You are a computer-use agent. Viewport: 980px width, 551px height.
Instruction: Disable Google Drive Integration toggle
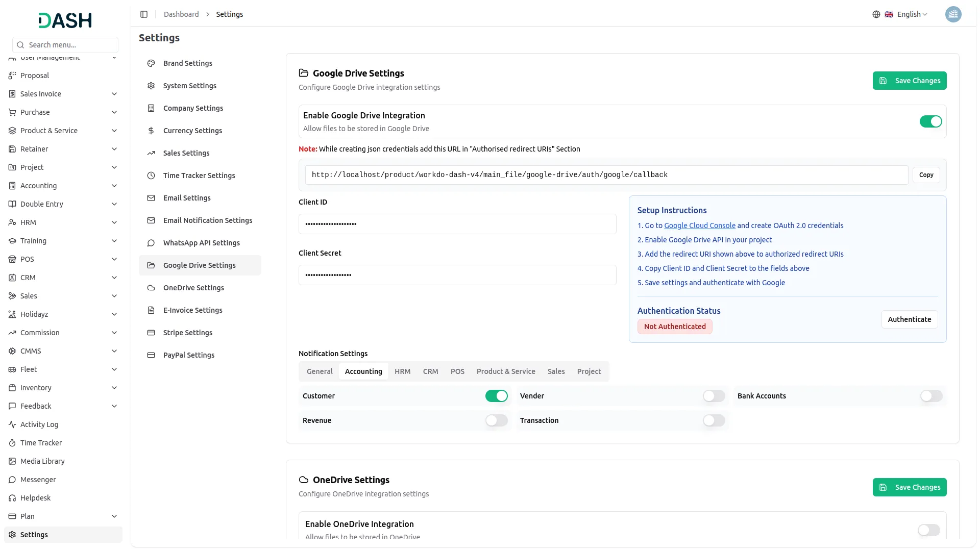[930, 121]
